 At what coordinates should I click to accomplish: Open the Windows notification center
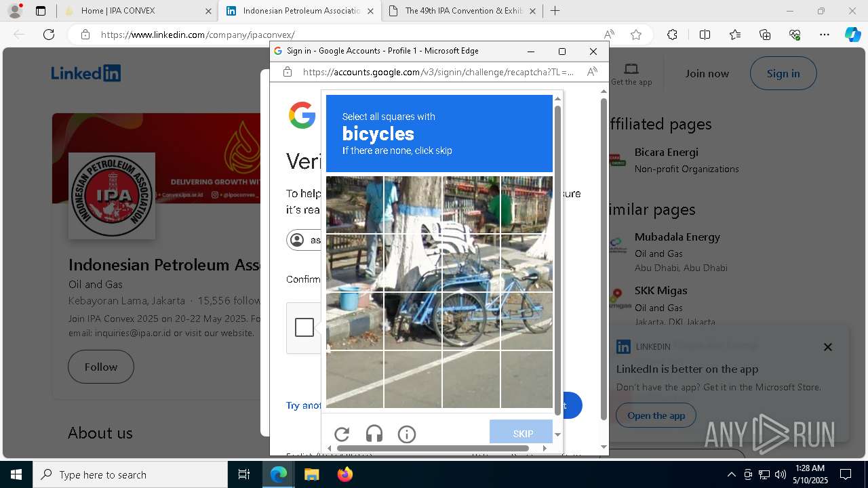pos(846,474)
